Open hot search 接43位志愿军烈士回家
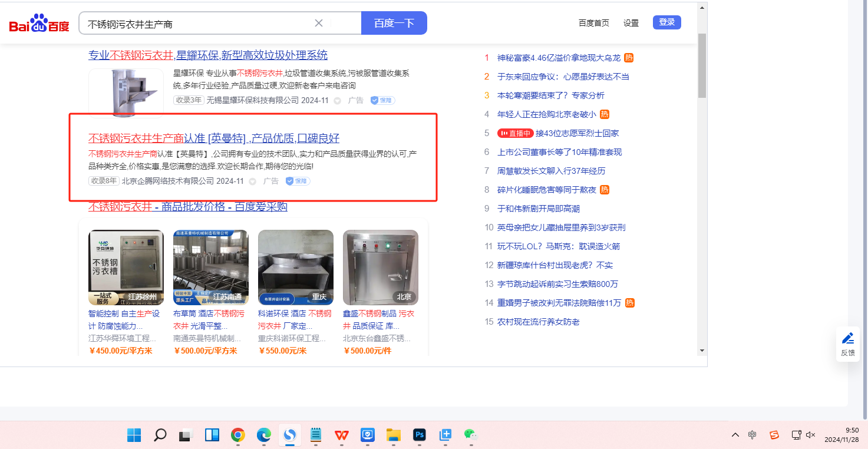 pos(577,133)
